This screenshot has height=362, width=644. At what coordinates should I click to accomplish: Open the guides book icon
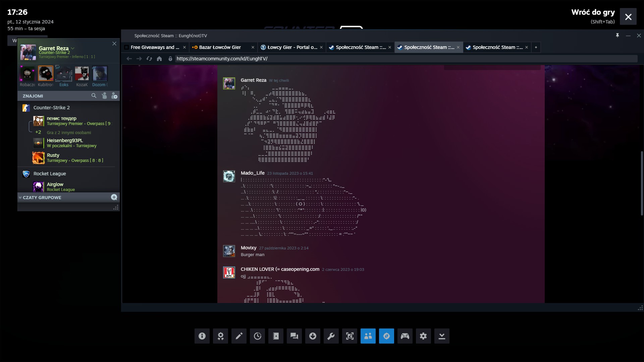click(276, 336)
